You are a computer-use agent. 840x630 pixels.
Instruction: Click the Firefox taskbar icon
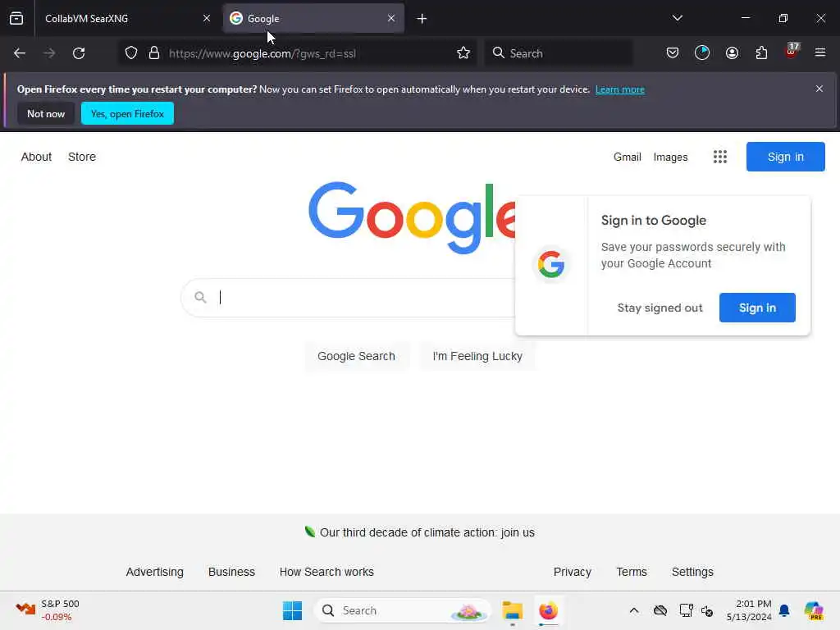pos(548,610)
